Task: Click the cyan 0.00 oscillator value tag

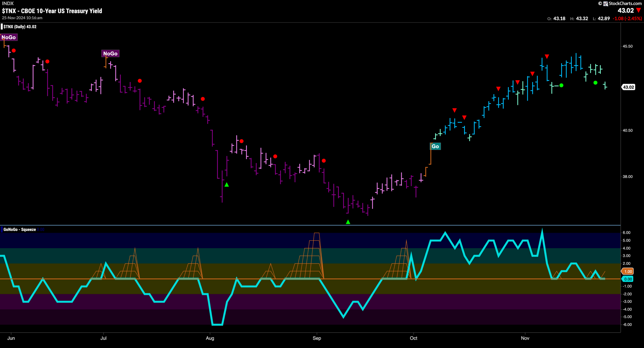Action: tap(628, 279)
